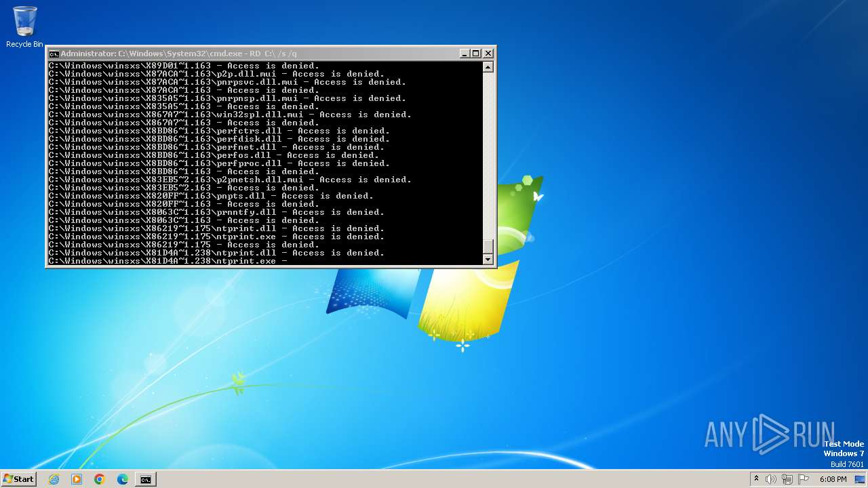Click the line containing p2p.dll.mui
This screenshot has width=868, height=488.
(216, 74)
